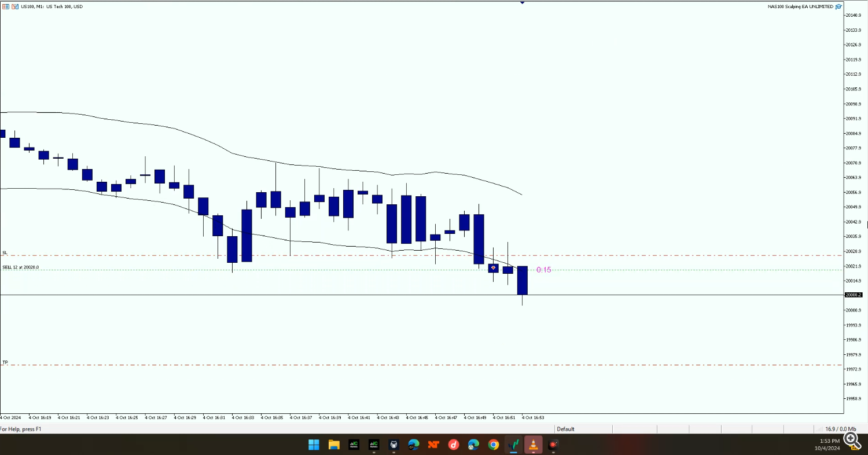Image resolution: width=868 pixels, height=455 pixels.
Task: Open VLC media player taskbar icon
Action: click(x=533, y=445)
